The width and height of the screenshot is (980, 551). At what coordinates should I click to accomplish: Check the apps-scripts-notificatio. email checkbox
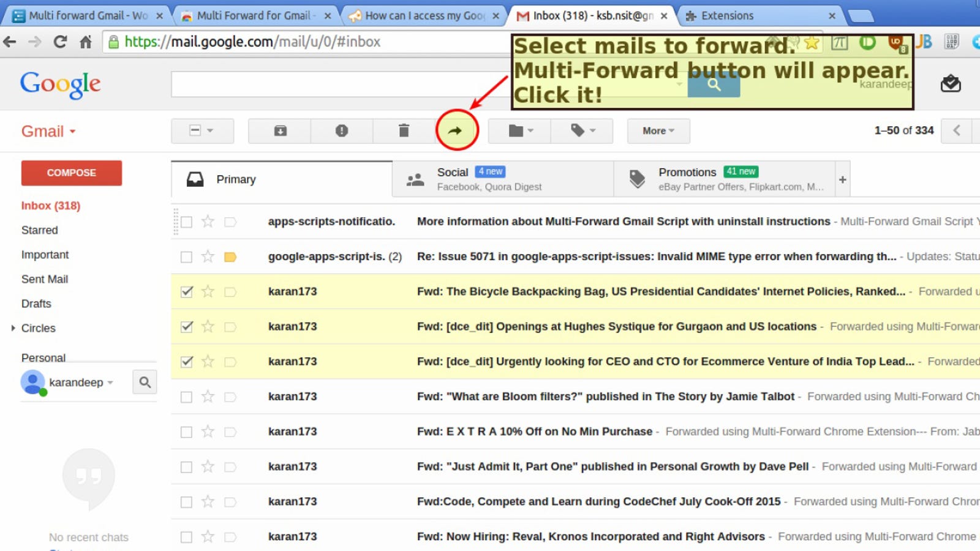186,222
